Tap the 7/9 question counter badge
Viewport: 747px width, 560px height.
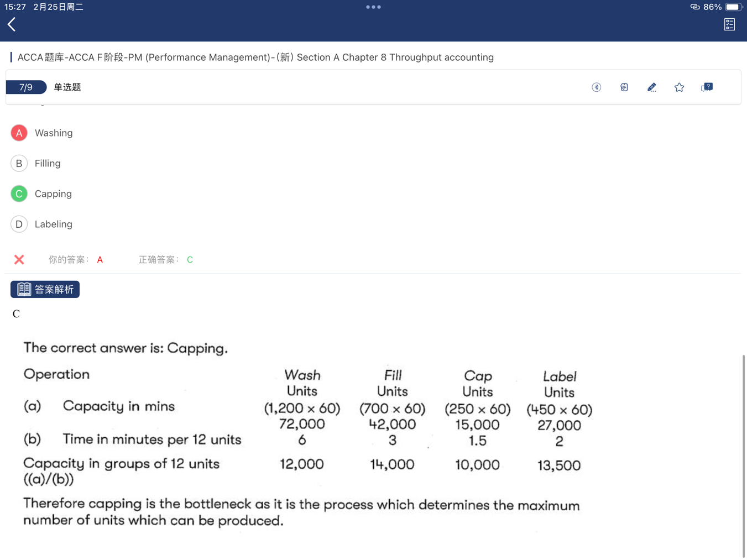pyautogui.click(x=25, y=87)
